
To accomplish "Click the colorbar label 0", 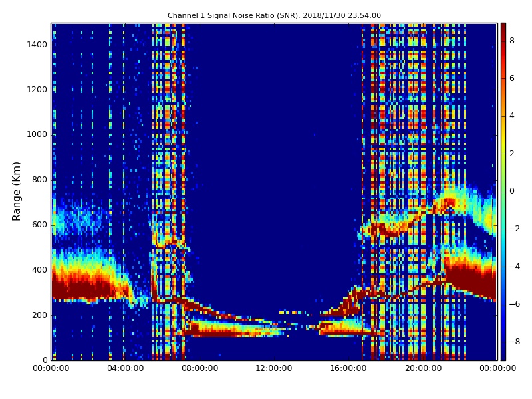I will 512,191.
